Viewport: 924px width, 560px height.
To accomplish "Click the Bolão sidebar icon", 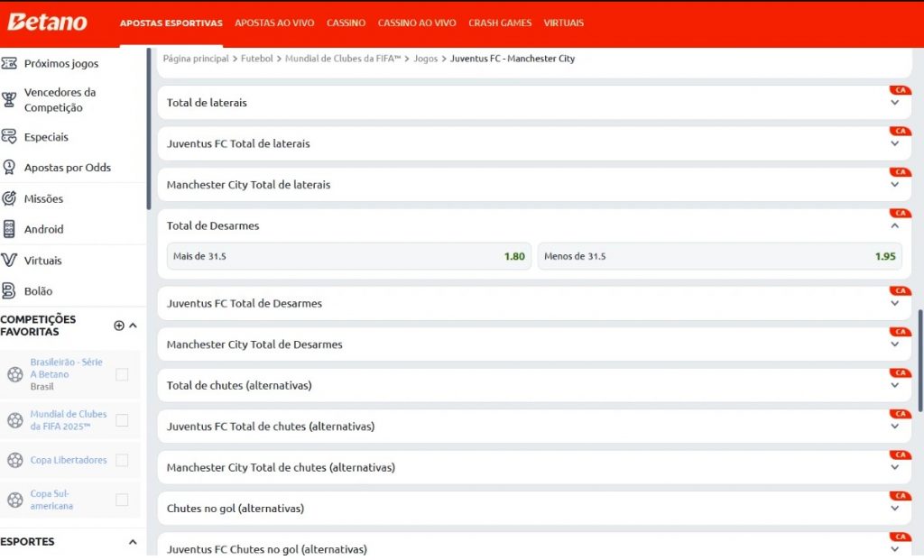I will click(9, 291).
